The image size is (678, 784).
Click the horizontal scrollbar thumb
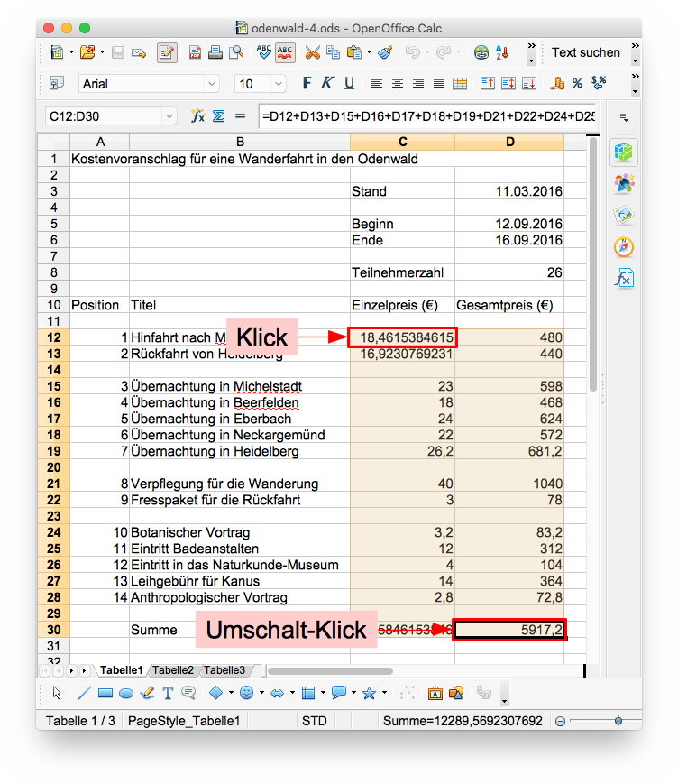pos(330,670)
